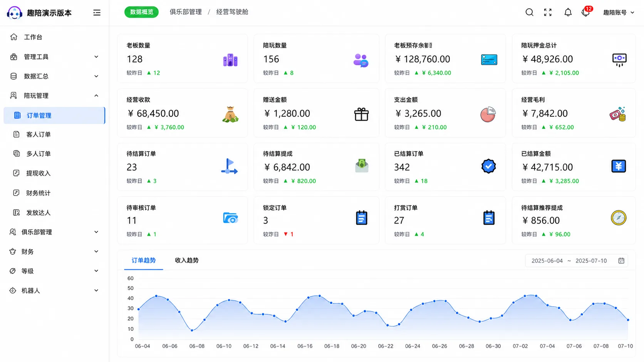Collapse the 陪玩管理 menu chevron
644x362 pixels.
pos(96,95)
